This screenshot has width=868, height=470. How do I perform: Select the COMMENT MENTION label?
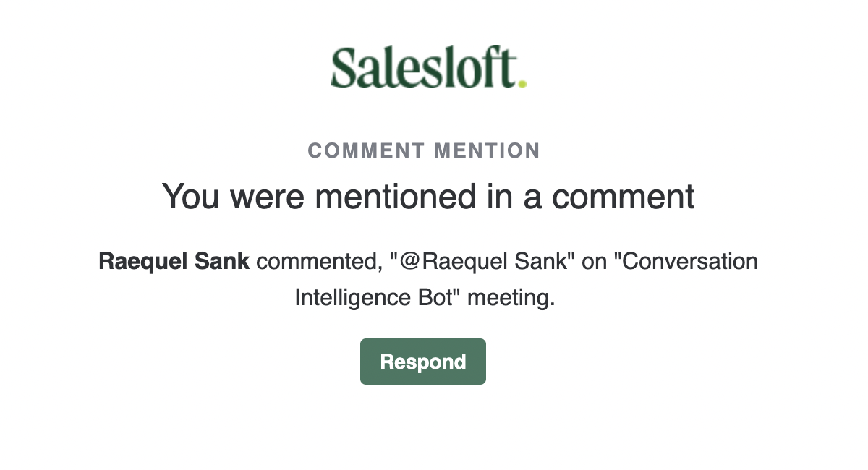pos(424,150)
